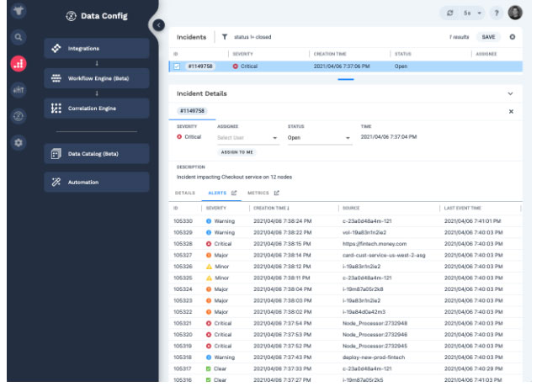This screenshot has height=392, width=542.
Task: Open Workflow Engine (Beta)
Action: coord(97,78)
